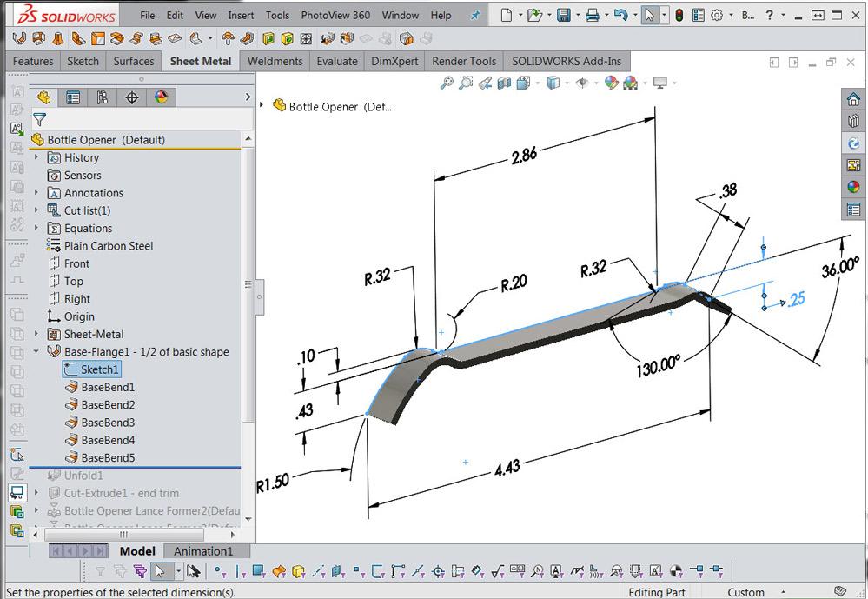Open the DimXpertManager crosshair tab

132,97
